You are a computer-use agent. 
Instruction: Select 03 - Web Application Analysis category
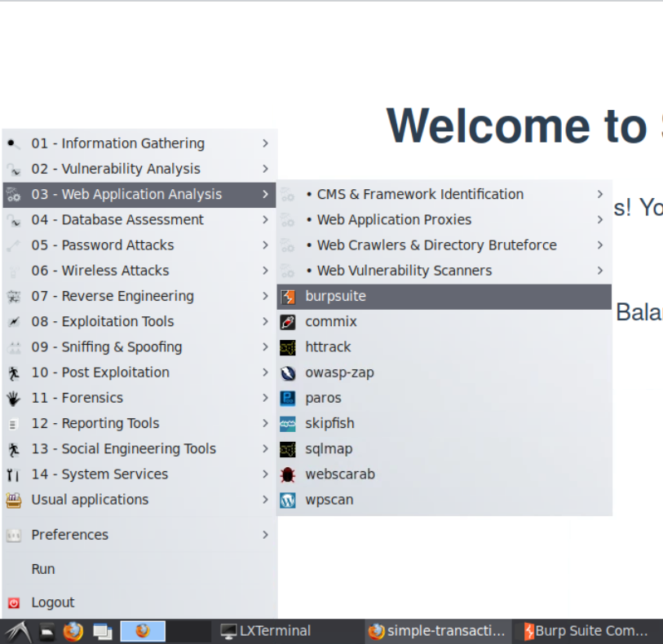pos(139,195)
